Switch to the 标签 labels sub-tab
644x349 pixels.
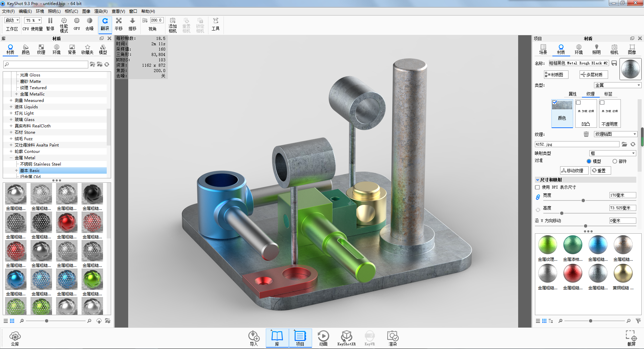click(608, 94)
